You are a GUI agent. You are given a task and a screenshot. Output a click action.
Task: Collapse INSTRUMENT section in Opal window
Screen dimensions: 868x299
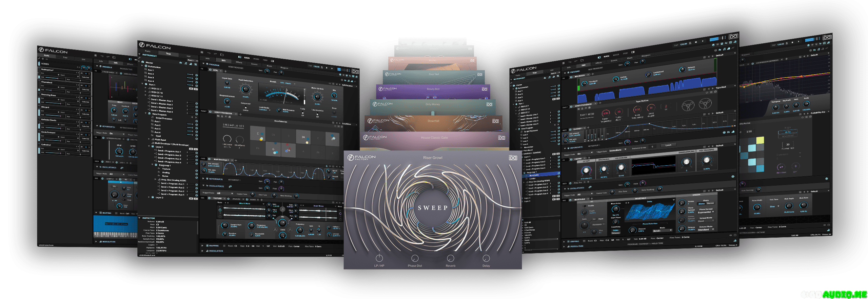[139, 54]
